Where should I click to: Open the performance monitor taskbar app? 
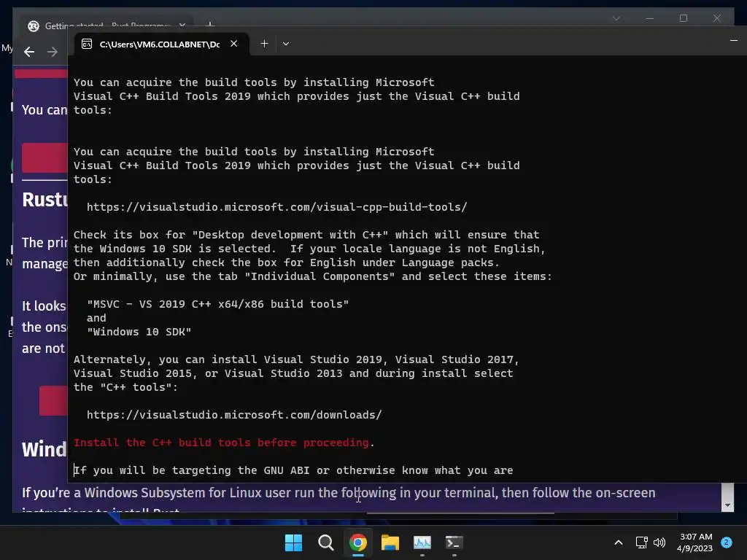(x=422, y=542)
